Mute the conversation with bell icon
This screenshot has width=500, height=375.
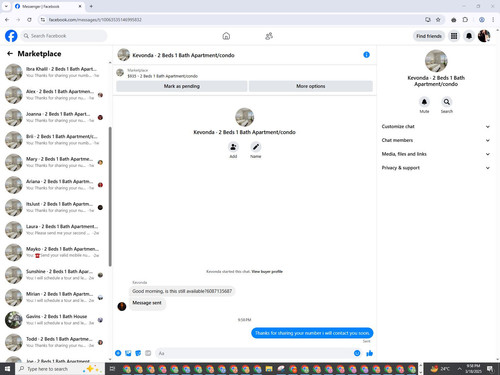424,102
